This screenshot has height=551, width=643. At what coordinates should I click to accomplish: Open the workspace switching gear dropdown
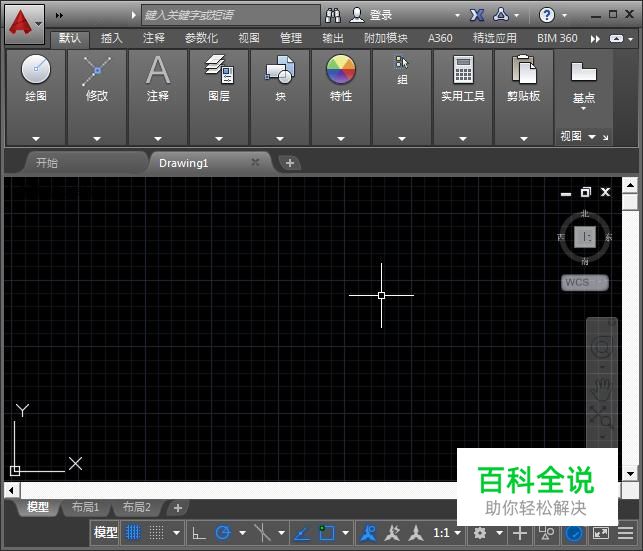486,533
